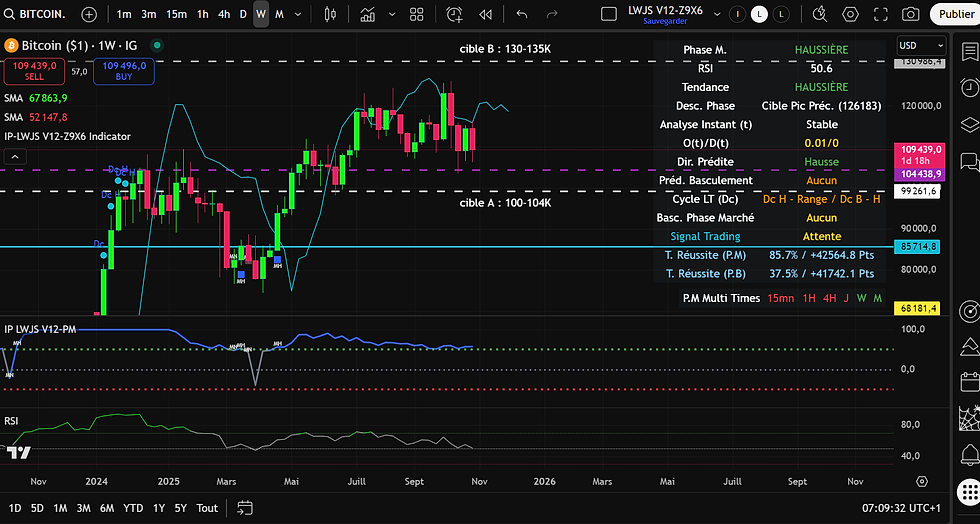Screen dimensions: 980x524
Task: Collapse the indicator legend chevron
Action: pyautogui.click(x=15, y=156)
